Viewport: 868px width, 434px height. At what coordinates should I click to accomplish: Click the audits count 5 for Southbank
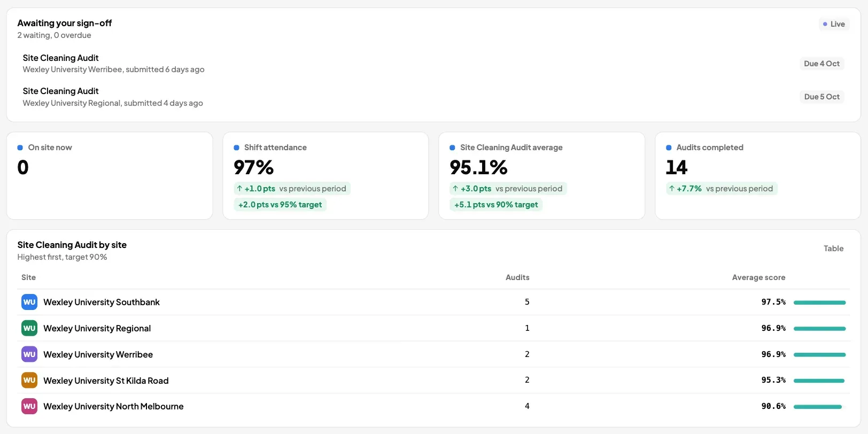527,302
